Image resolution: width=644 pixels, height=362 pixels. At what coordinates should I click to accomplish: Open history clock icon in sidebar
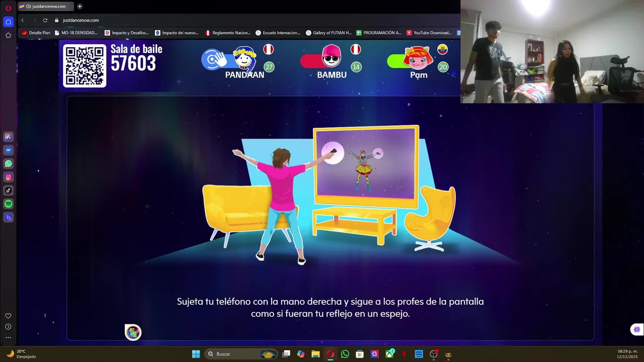tap(8, 327)
